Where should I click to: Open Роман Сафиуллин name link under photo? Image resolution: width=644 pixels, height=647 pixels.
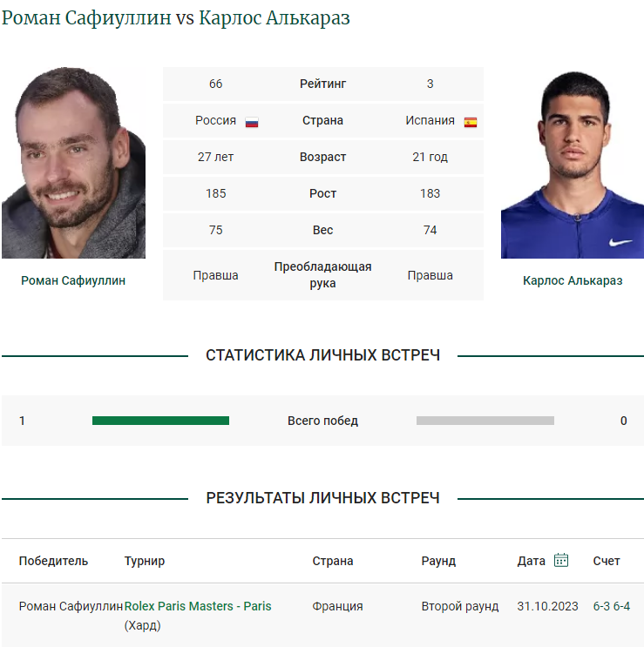coord(73,280)
